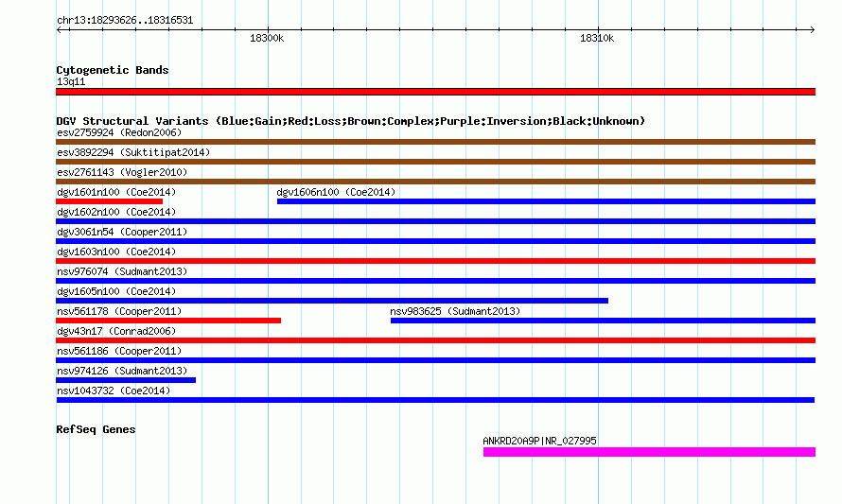Open nsv561186 (Cooper2011) label
The image size is (842, 504).
(x=119, y=351)
